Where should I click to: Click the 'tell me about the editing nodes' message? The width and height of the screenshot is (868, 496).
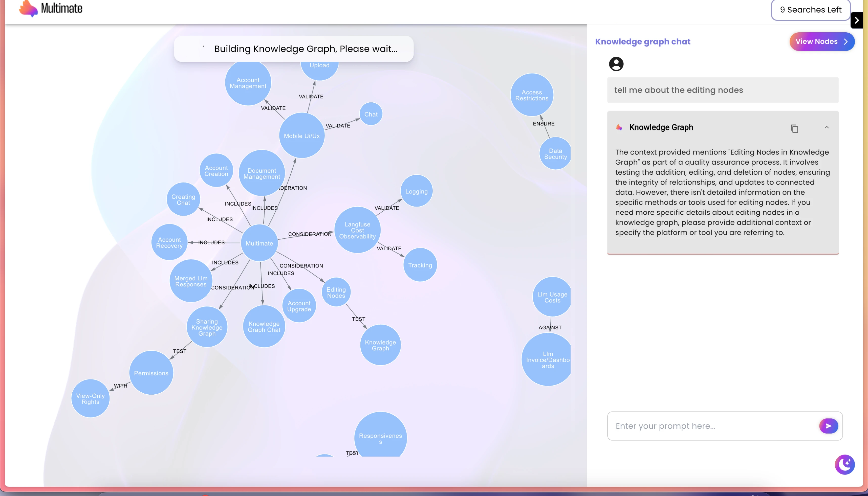[723, 90]
